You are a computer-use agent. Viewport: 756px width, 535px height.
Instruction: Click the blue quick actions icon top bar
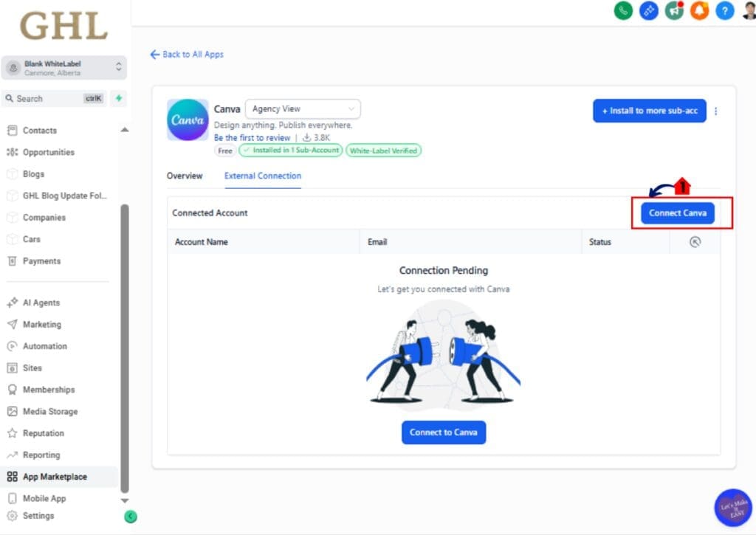pos(648,11)
